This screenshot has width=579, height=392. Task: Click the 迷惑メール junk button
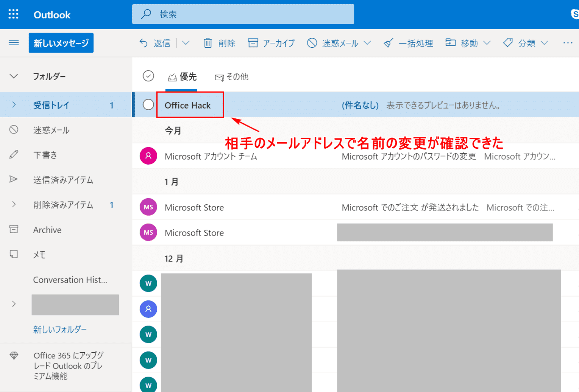(x=332, y=43)
